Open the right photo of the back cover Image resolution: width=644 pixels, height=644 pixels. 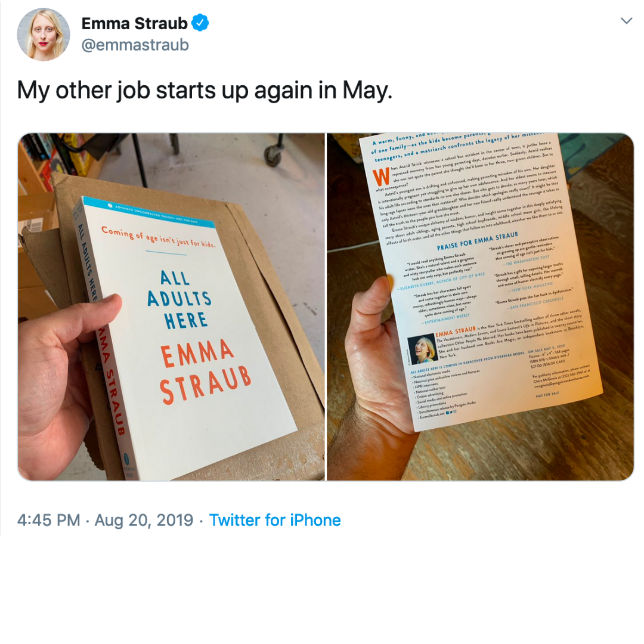[480, 307]
